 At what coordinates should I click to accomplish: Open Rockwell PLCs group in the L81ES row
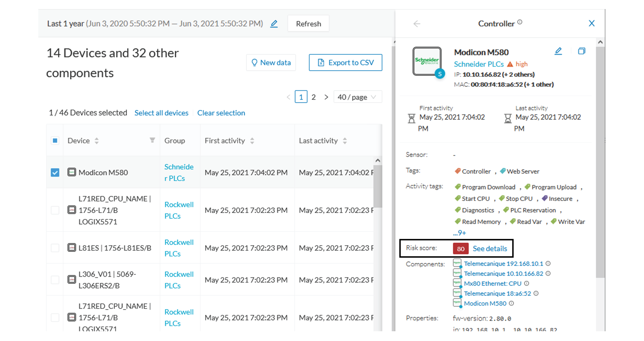point(179,248)
